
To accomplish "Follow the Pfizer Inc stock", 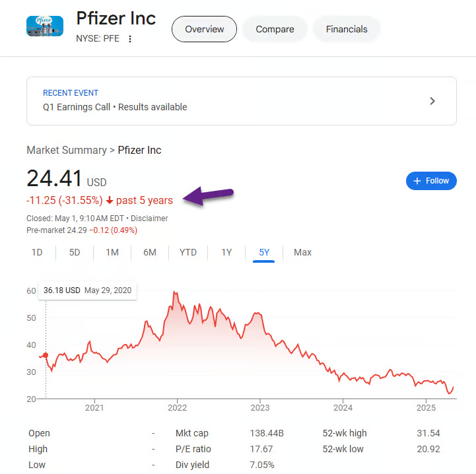I will click(431, 181).
